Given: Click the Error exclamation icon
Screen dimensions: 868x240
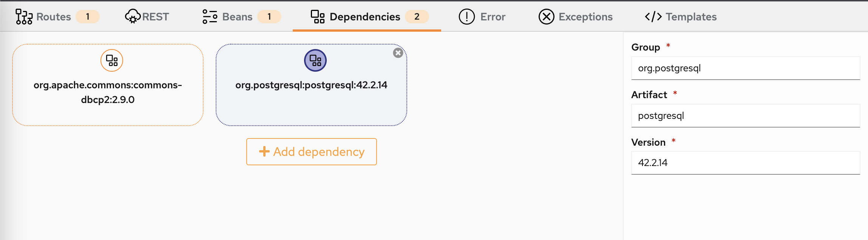Looking at the screenshot, I should [x=466, y=17].
